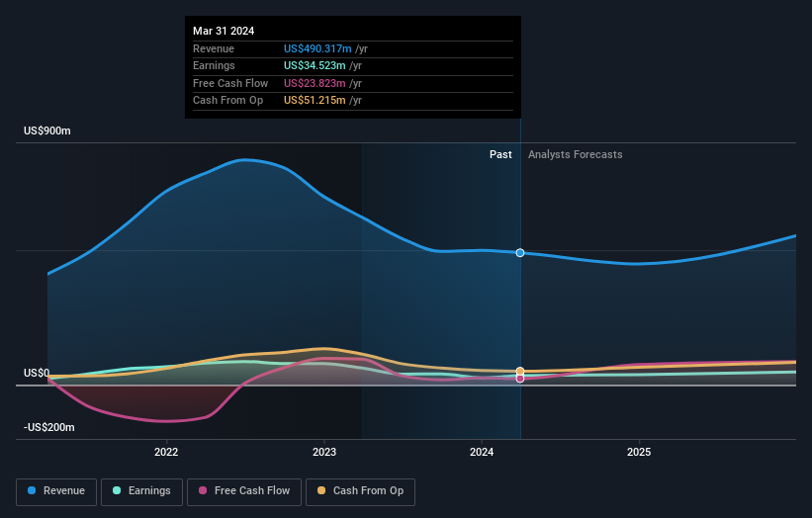Toggle the Cash From Op legend button

point(360,491)
